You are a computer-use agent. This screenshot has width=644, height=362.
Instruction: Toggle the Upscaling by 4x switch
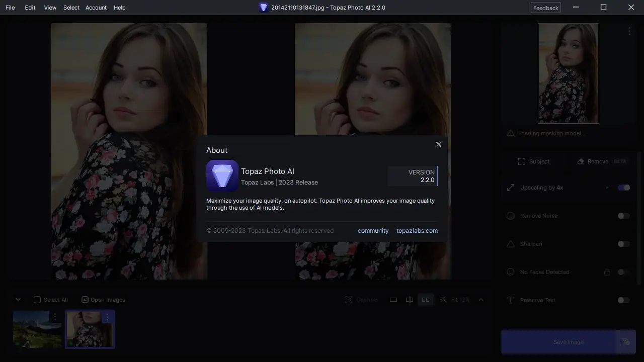click(624, 188)
